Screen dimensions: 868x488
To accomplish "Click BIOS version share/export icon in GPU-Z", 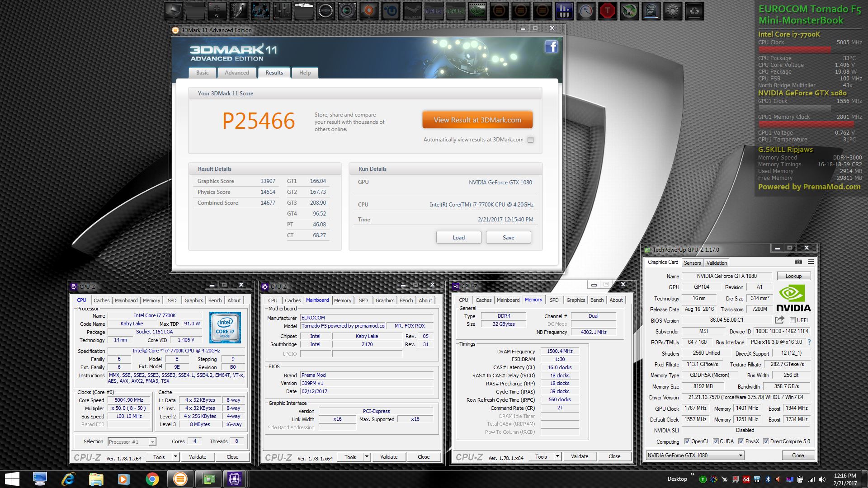I will click(x=779, y=320).
